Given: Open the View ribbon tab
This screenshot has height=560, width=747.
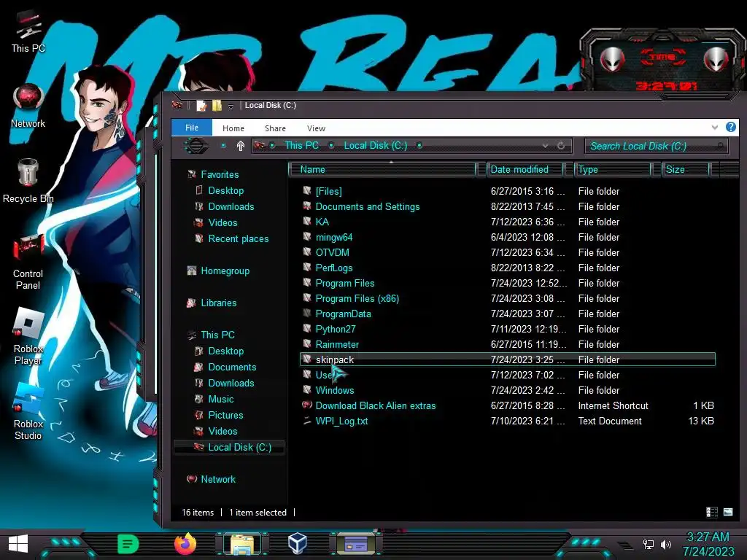Looking at the screenshot, I should [x=317, y=128].
